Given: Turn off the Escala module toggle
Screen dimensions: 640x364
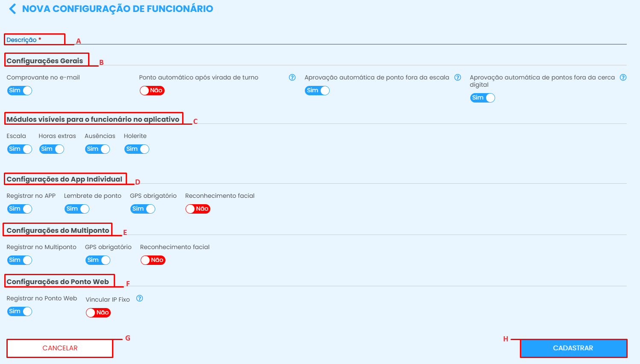Looking at the screenshot, I should pyautogui.click(x=20, y=149).
